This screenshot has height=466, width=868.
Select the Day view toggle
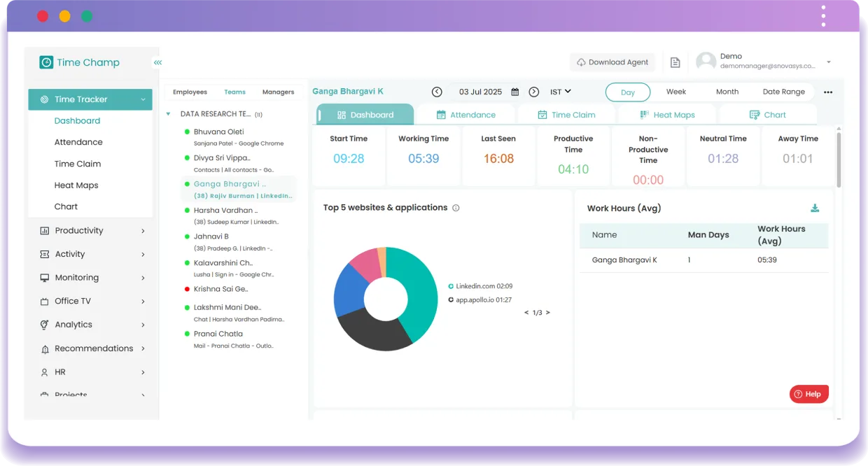tap(628, 92)
